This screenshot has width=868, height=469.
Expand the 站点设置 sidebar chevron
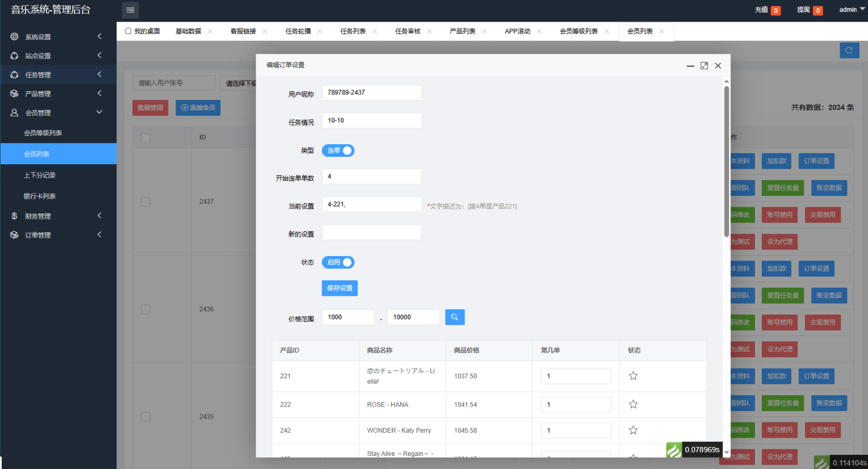click(x=99, y=55)
